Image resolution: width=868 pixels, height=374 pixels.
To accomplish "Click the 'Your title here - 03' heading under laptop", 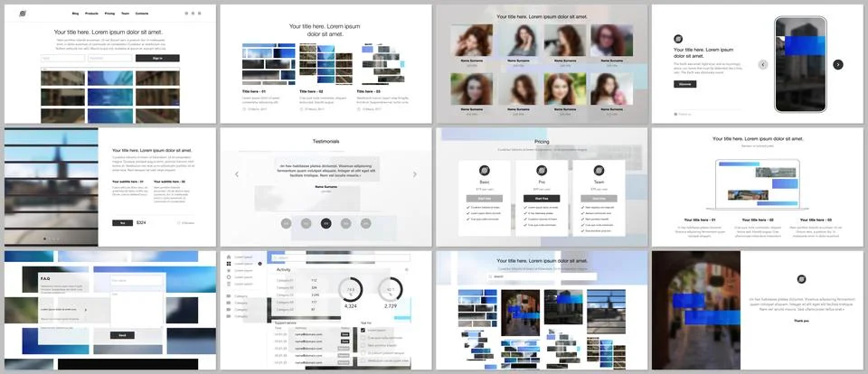I will coord(816,220).
